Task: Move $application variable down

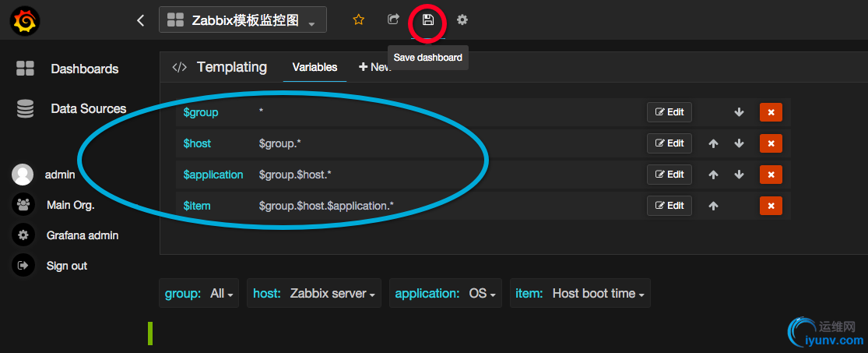Action: (x=740, y=175)
